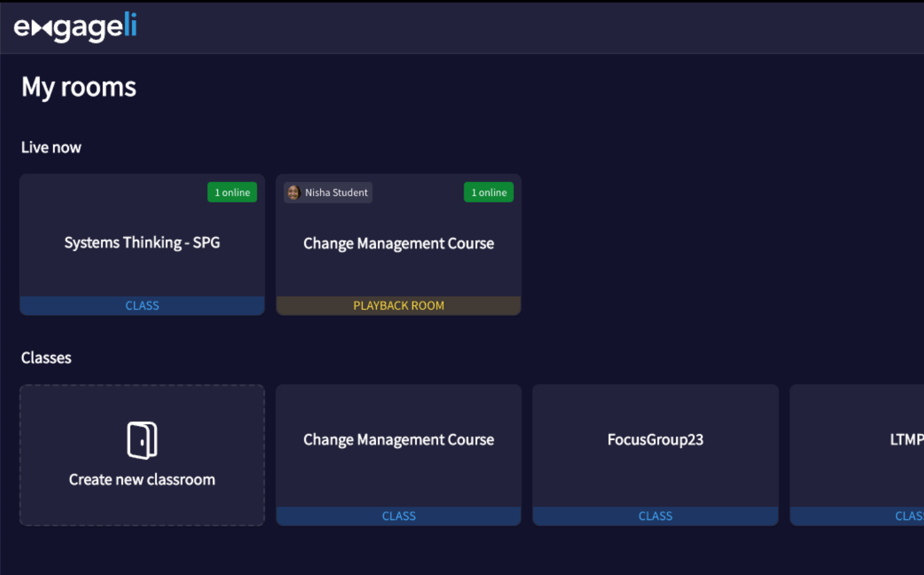Click the My rooms heading

point(79,87)
